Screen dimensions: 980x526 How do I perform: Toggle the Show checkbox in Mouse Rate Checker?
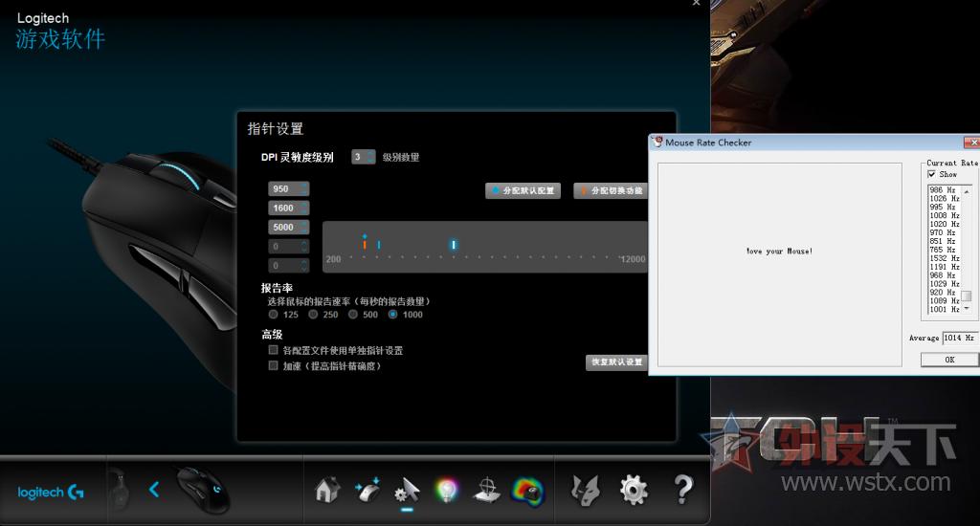click(932, 174)
